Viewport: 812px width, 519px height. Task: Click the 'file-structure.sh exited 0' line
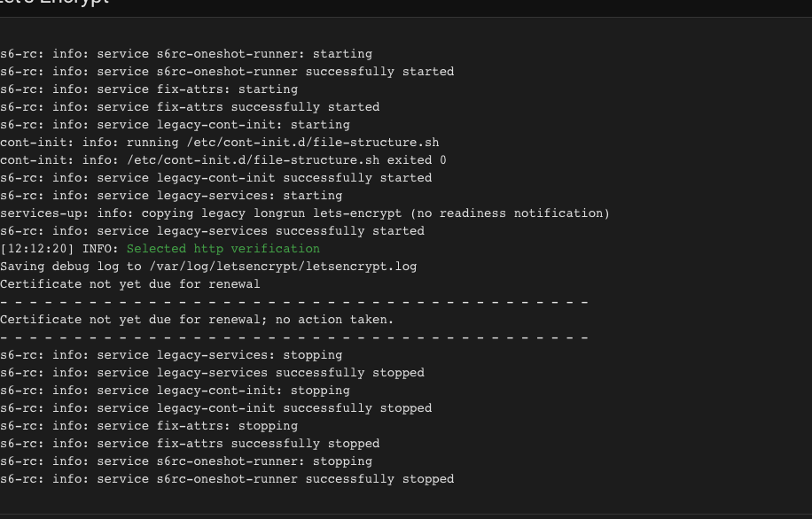point(223,160)
